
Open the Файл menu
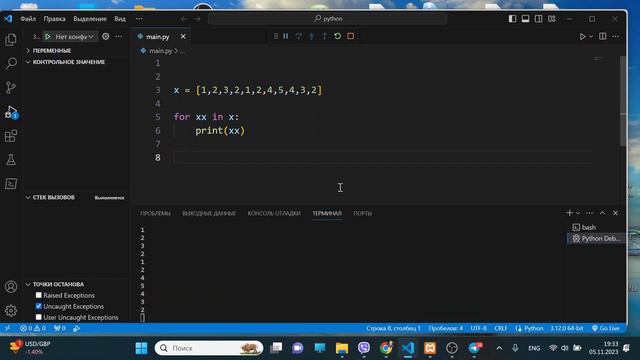click(28, 19)
